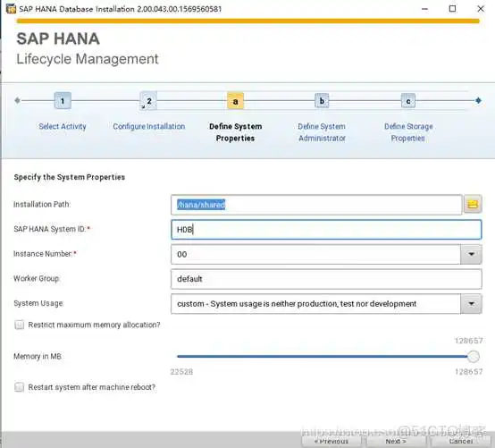Select step a wizard icon

(x=235, y=101)
